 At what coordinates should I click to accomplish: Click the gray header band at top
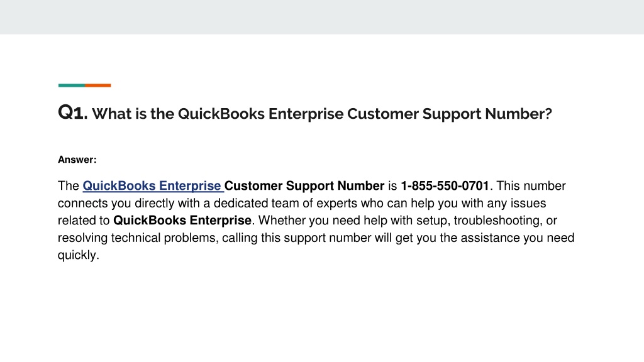coord(322,17)
